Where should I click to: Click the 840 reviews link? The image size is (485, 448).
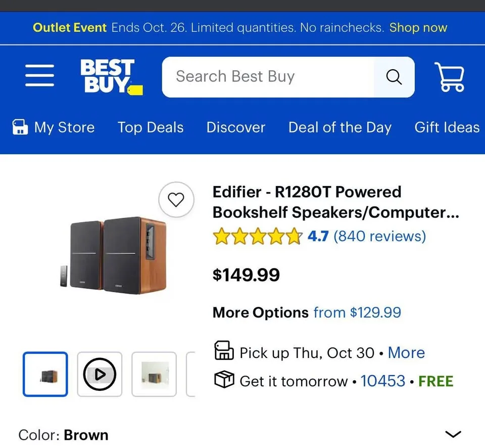(380, 236)
